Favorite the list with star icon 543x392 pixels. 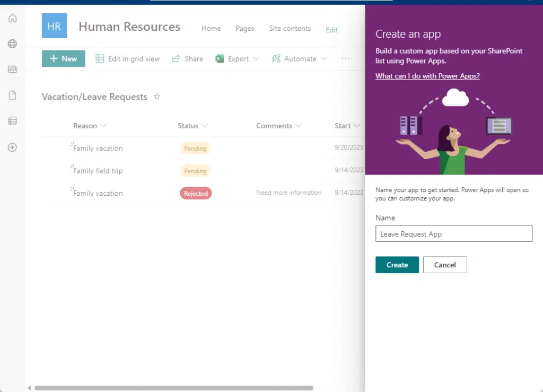click(x=157, y=97)
